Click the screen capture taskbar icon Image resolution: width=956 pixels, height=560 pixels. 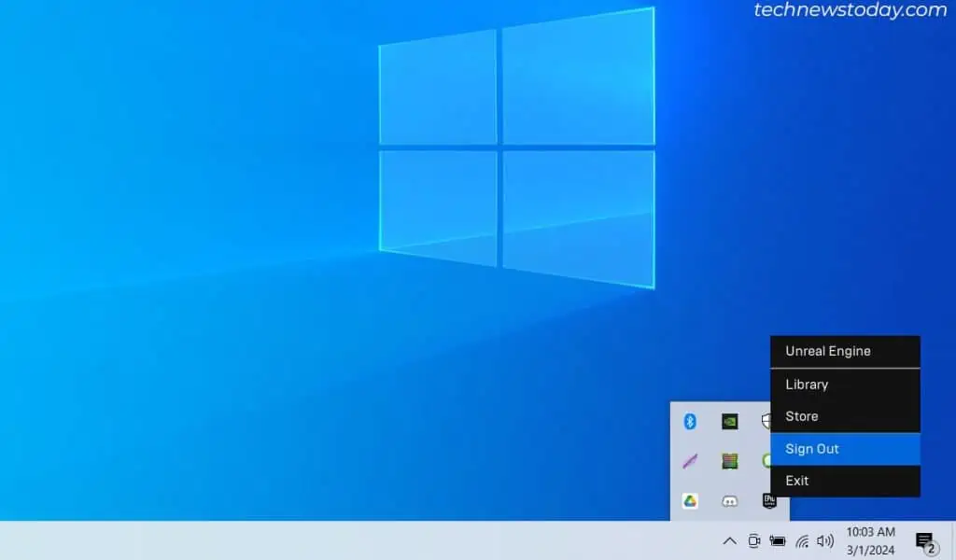[753, 540]
